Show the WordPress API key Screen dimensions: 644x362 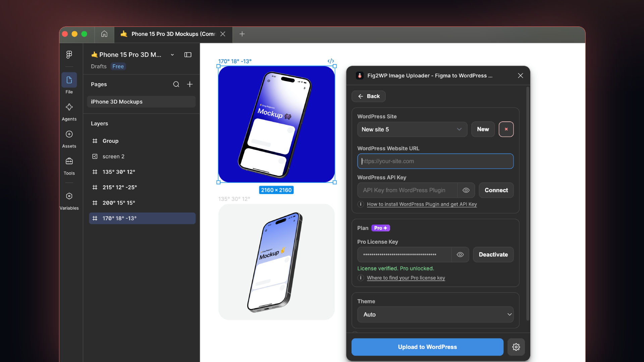click(x=466, y=190)
